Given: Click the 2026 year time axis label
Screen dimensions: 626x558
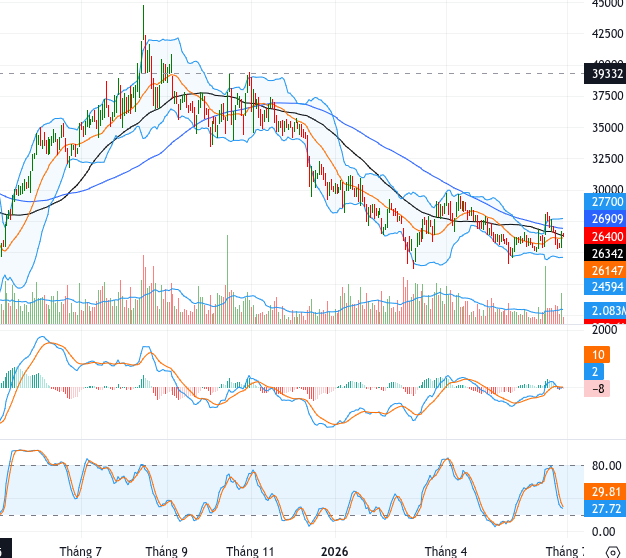Looking at the screenshot, I should (335, 552).
